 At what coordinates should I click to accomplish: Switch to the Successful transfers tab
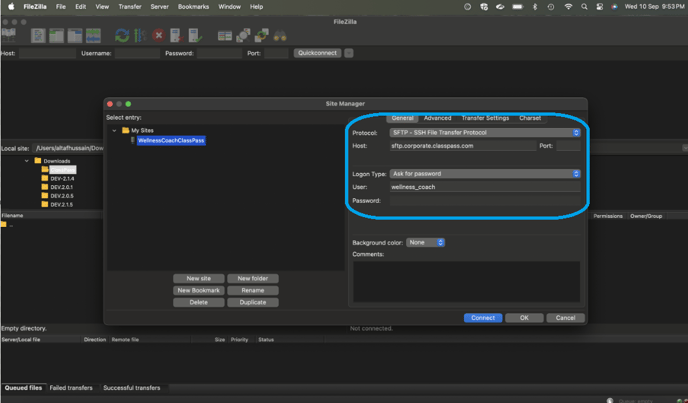point(132,388)
